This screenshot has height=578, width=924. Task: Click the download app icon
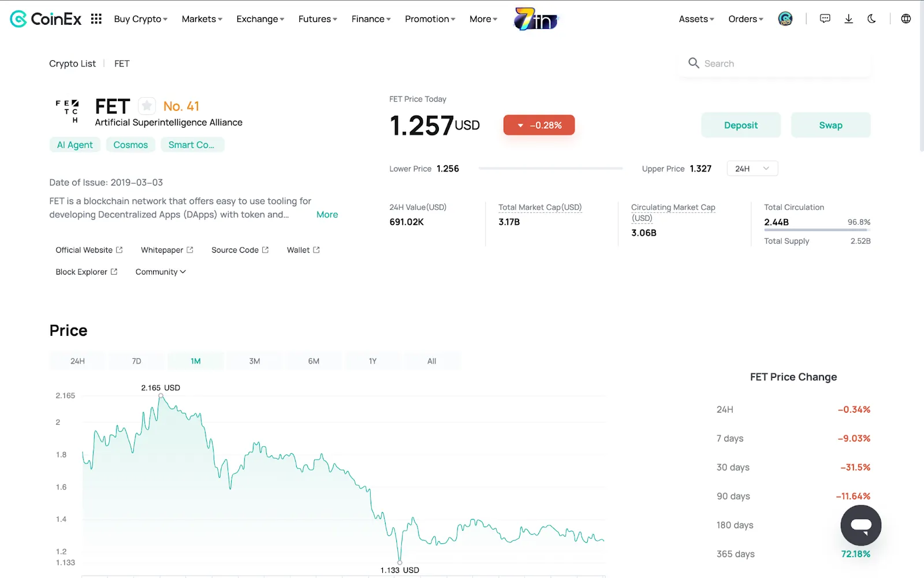click(x=848, y=18)
